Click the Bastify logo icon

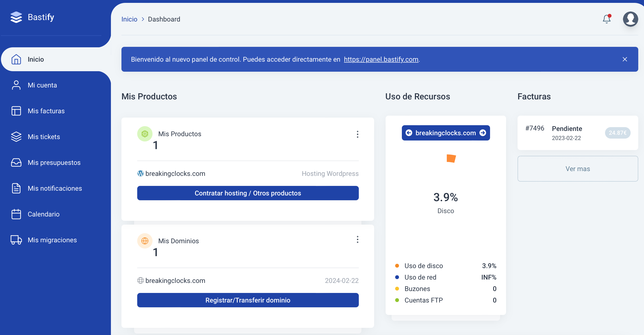(x=16, y=17)
